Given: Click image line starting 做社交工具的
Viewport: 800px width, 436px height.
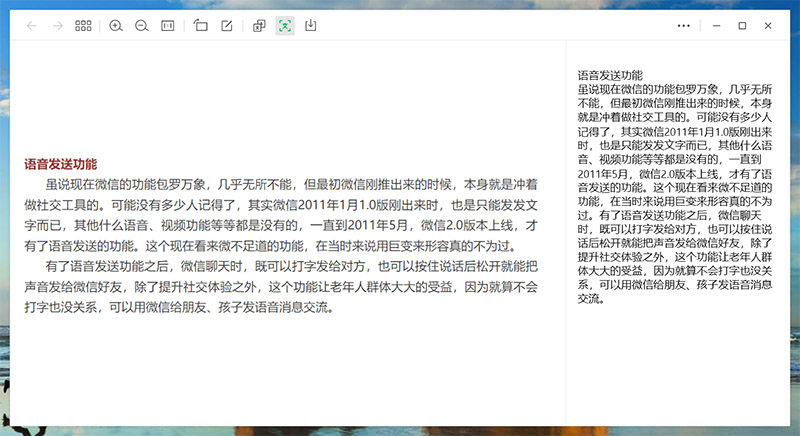Looking at the screenshot, I should click(281, 205).
